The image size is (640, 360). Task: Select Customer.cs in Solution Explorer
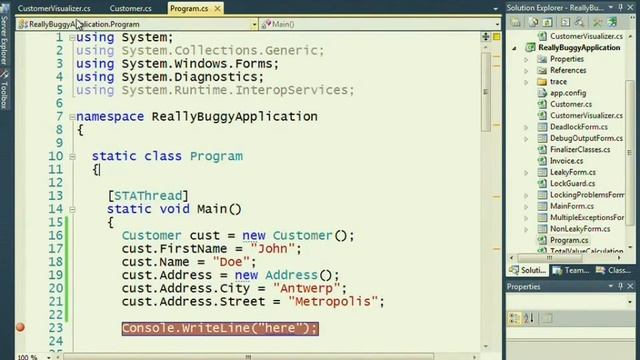[571, 104]
